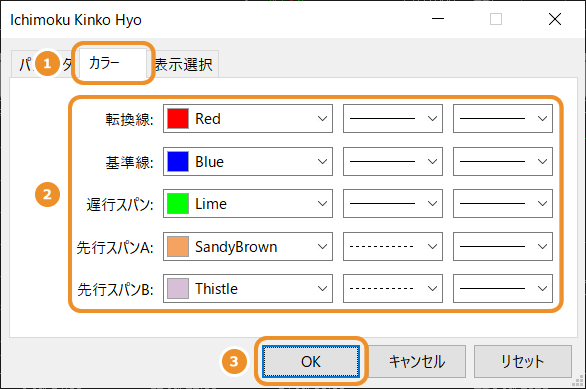The width and height of the screenshot is (586, 389).
Task: Open the 遅行スパン Lime color dropdown
Action: 248,204
